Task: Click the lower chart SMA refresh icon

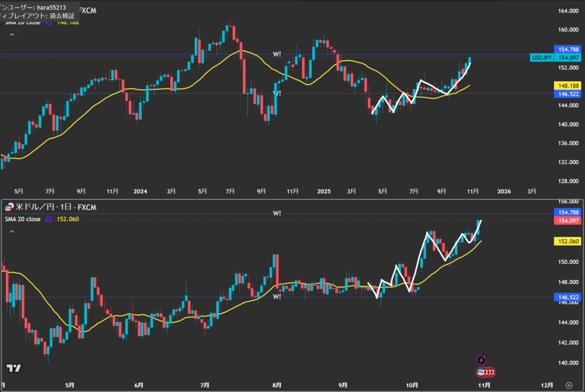Action: [x=49, y=219]
